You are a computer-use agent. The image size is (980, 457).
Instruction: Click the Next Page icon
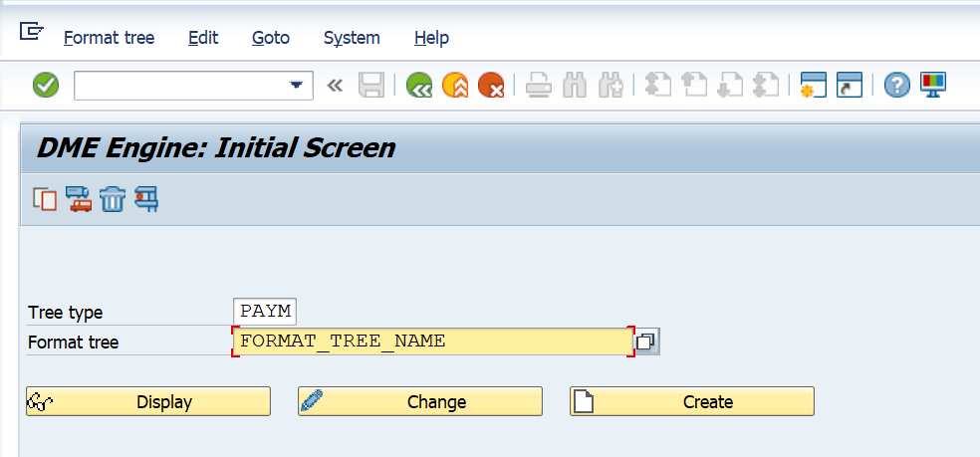point(729,85)
